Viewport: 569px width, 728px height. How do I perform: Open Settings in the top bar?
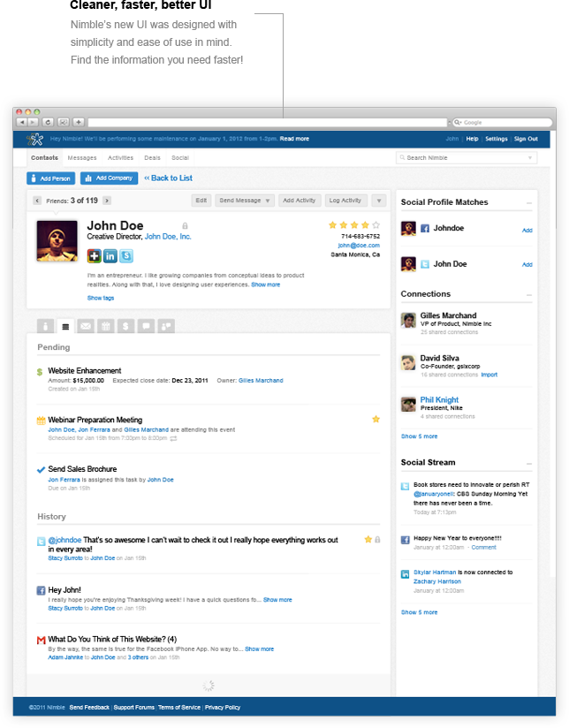coord(497,139)
